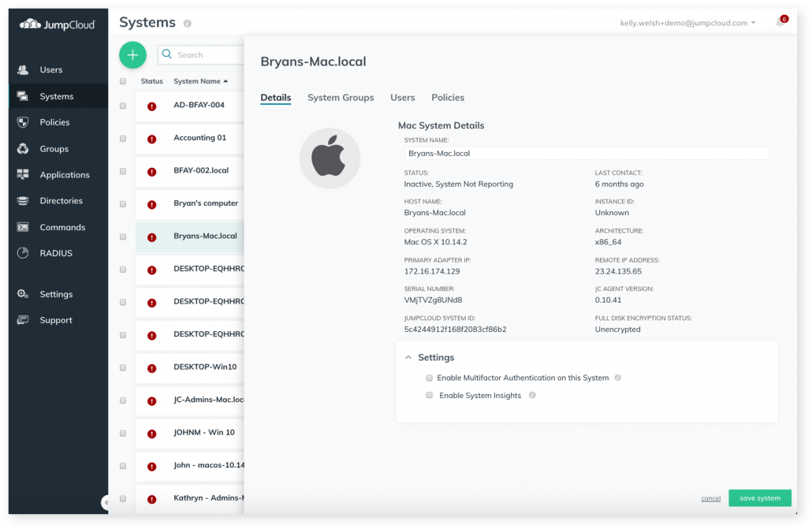Image resolution: width=812 pixels, height=529 pixels.
Task: Collapse the sidebar with the arrow button
Action: tap(106, 502)
